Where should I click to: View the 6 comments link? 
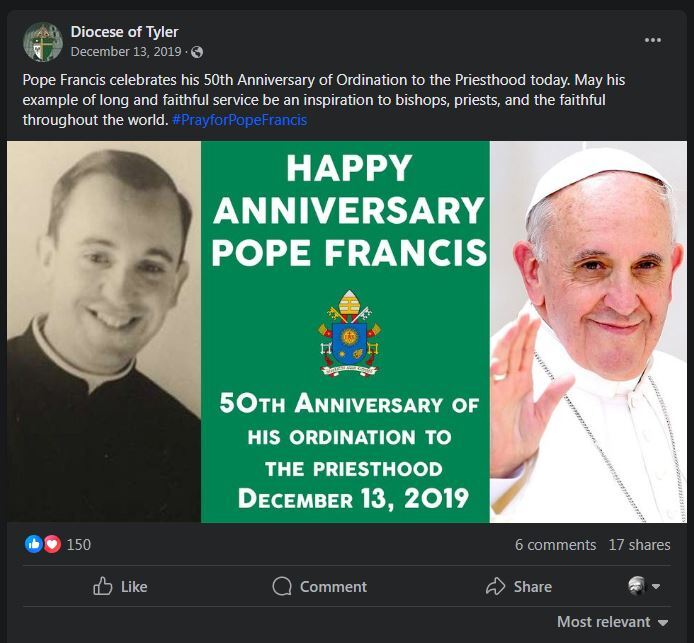[x=555, y=545]
